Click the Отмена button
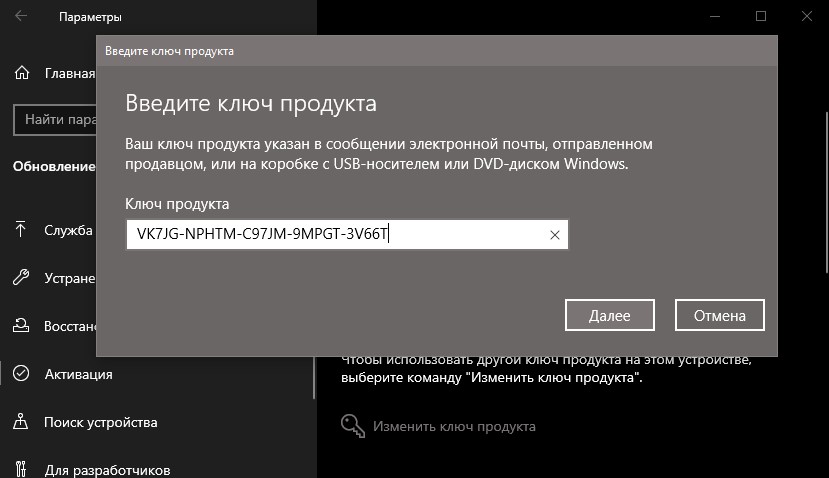Screen dimensions: 829x478 pyautogui.click(x=720, y=315)
